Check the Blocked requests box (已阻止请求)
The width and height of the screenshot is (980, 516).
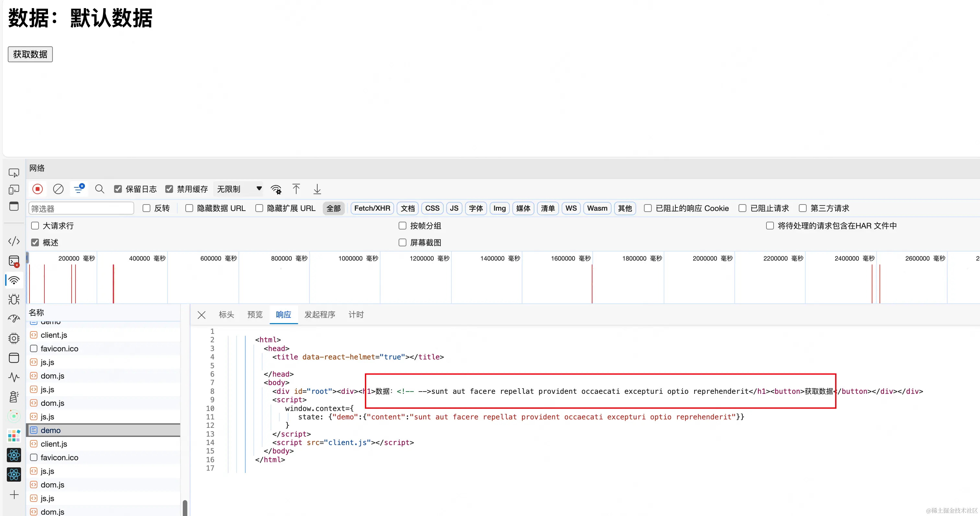coord(742,208)
